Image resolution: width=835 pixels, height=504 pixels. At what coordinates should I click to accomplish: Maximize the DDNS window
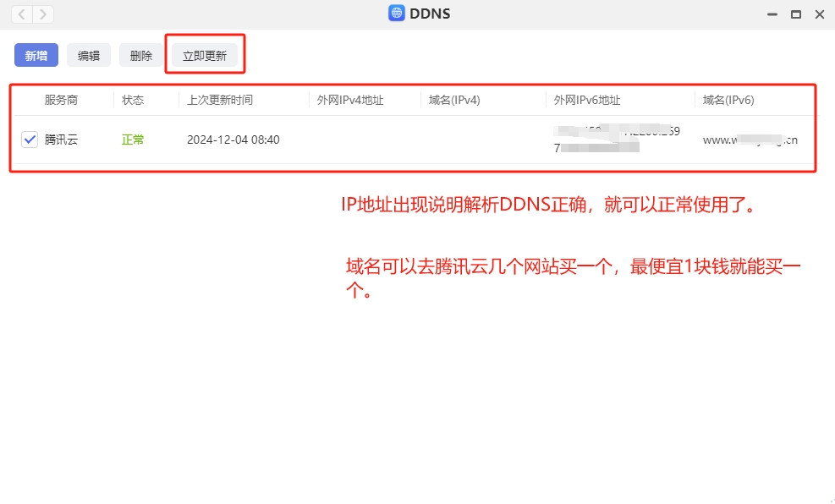[795, 14]
